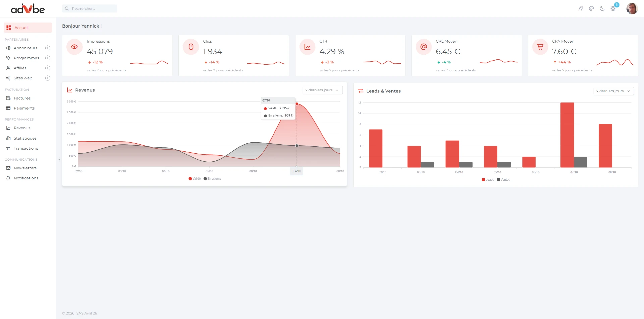Go to Accueil in the sidebar
644x319 pixels.
(x=28, y=28)
